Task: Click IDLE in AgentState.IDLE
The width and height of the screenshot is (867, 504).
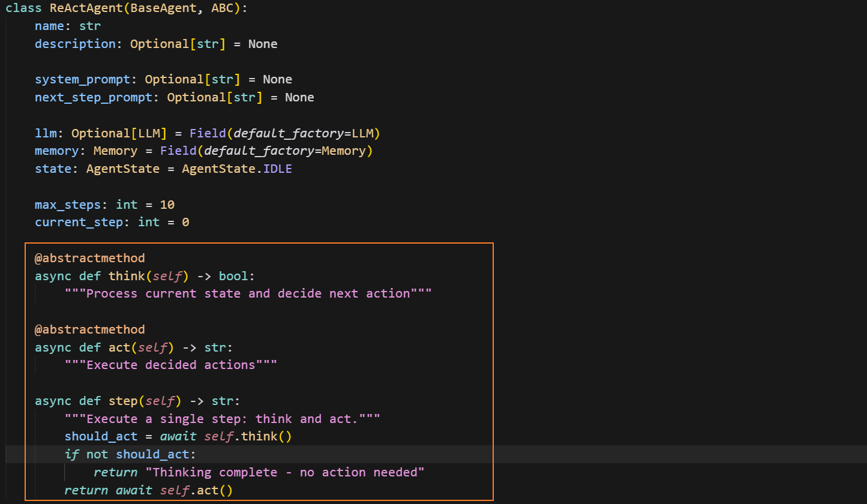Action: click(x=278, y=169)
